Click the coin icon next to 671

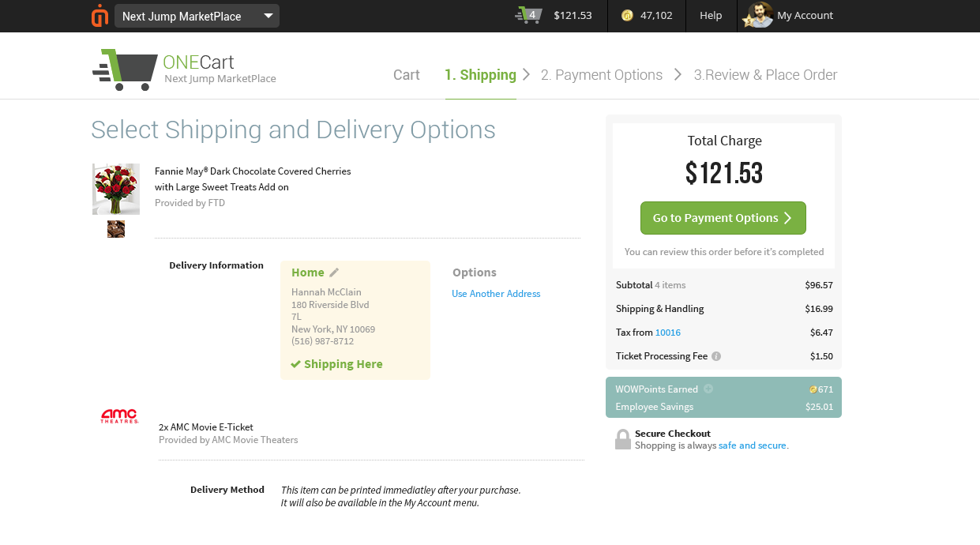click(813, 389)
